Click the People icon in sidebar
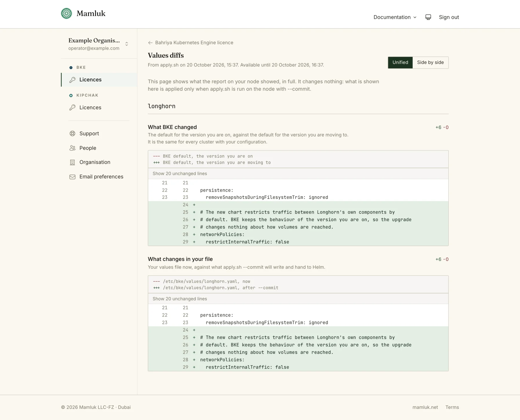This screenshot has width=520, height=420. [73, 148]
